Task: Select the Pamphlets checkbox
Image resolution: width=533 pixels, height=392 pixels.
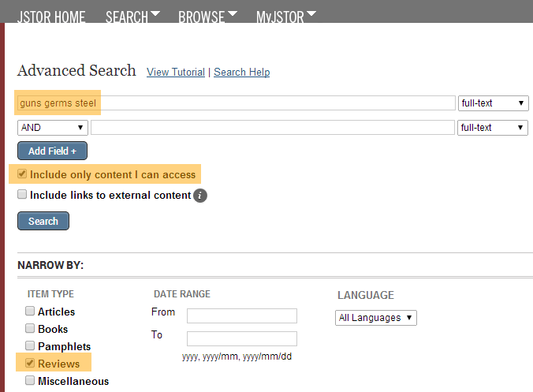Action: tap(30, 345)
